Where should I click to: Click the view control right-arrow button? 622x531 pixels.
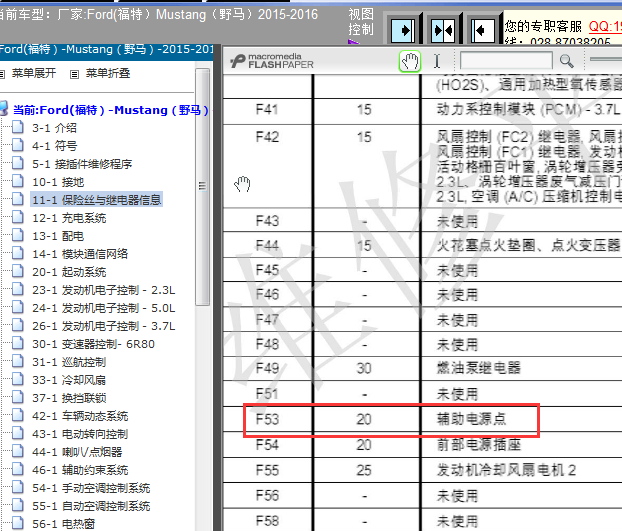[x=403, y=31]
